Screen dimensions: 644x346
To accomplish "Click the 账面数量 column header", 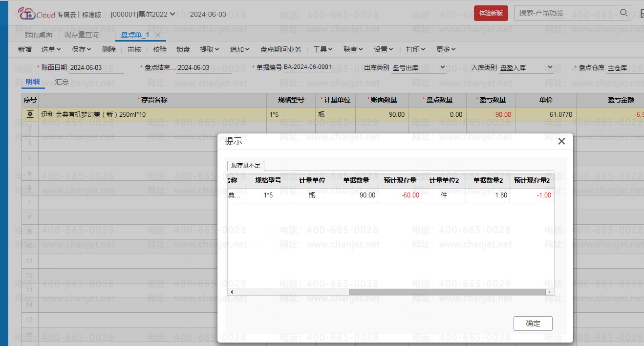I will click(382, 100).
